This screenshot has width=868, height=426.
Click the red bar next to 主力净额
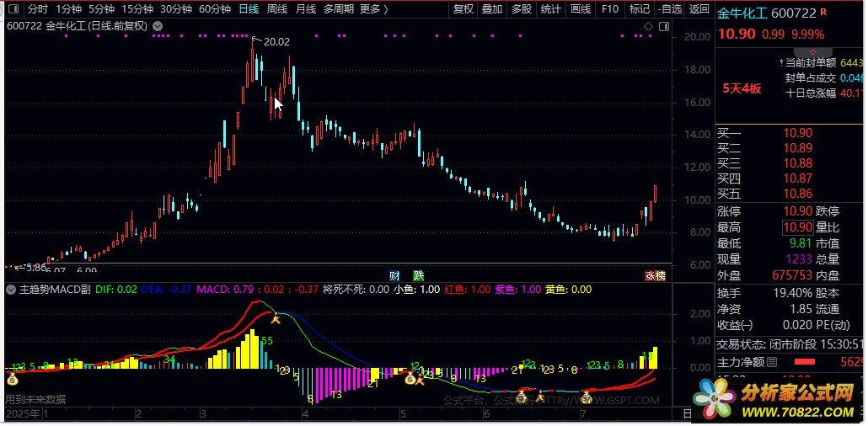click(x=806, y=363)
